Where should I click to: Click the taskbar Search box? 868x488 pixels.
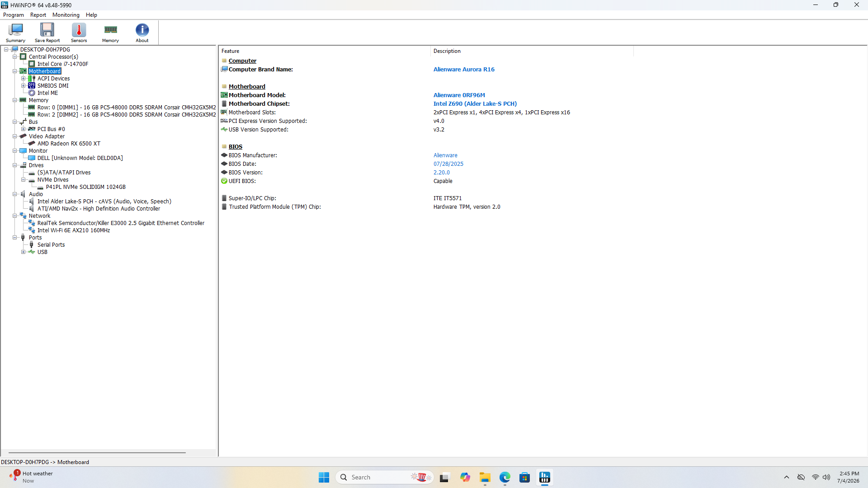click(x=384, y=477)
